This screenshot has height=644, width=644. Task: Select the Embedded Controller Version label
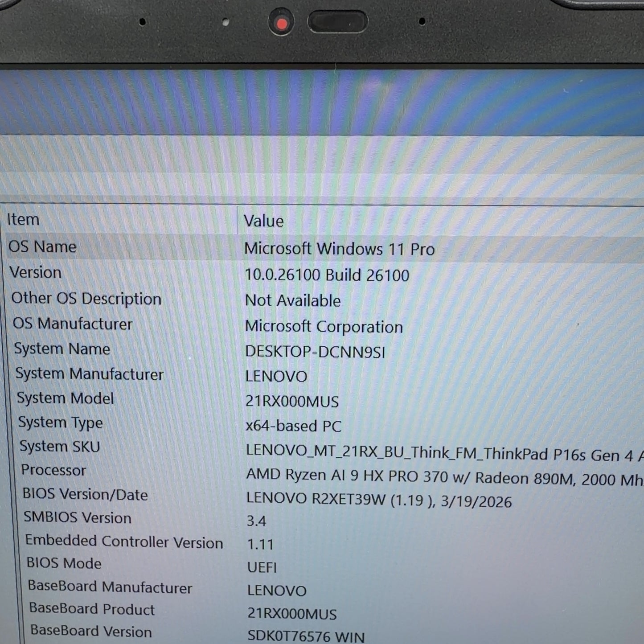tap(124, 541)
